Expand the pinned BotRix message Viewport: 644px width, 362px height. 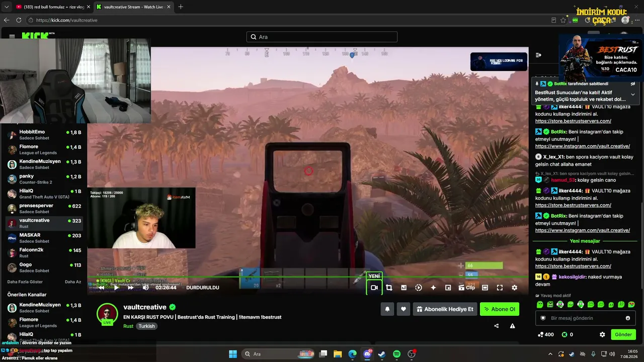633,94
